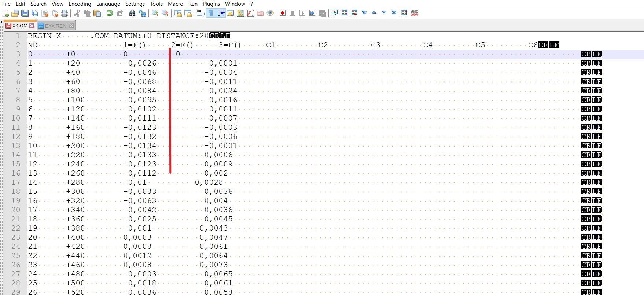Save all open files
This screenshot has height=295, width=644.
35,14
